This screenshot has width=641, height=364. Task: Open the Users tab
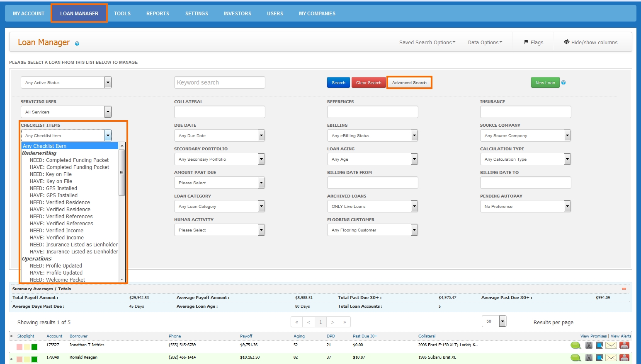tap(275, 13)
